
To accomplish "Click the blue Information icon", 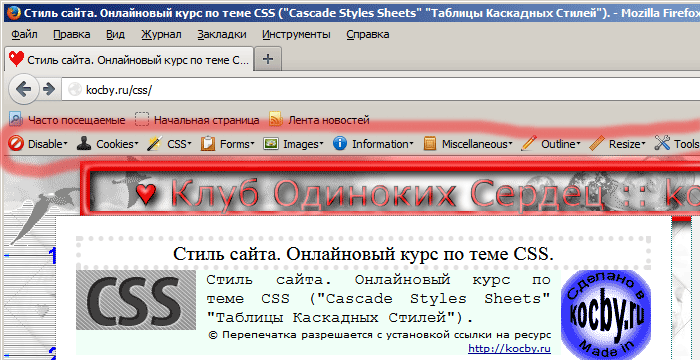I will (x=340, y=144).
